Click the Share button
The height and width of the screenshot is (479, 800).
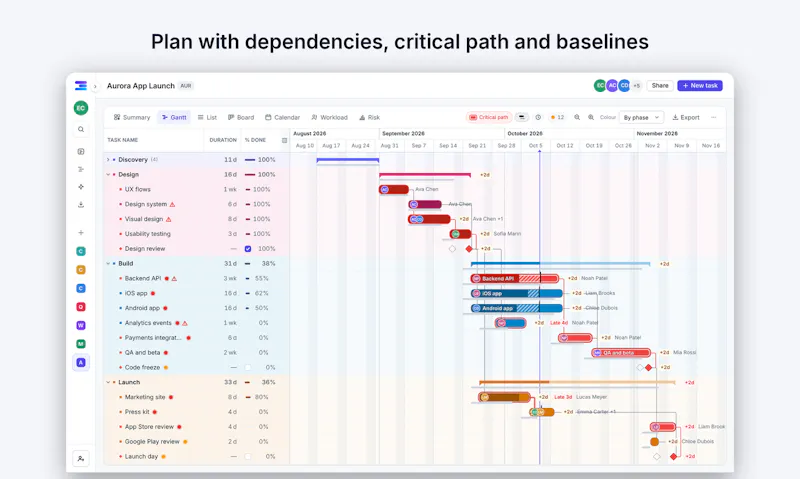tap(660, 86)
